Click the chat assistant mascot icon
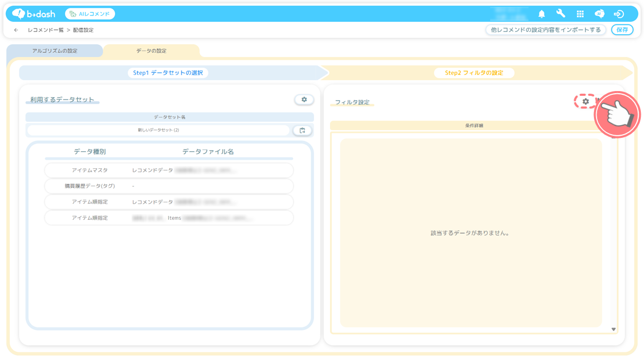Screen dimensions: 644x362 (599, 14)
